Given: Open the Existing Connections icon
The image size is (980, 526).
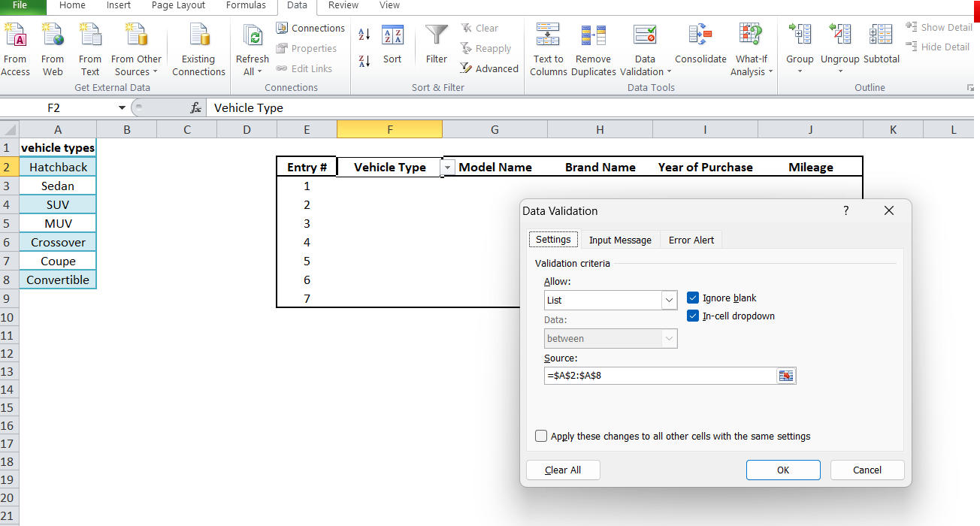Looking at the screenshot, I should coord(198,36).
